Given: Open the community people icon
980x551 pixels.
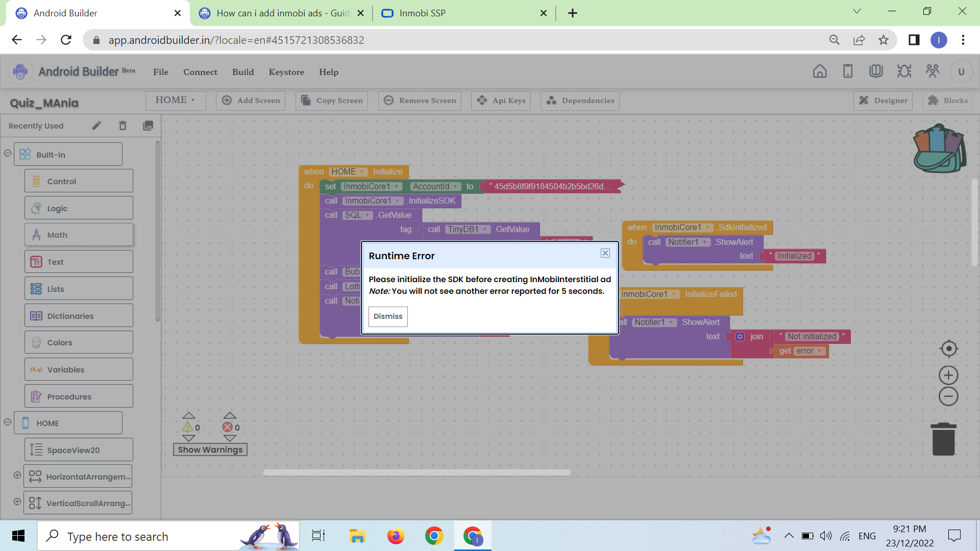Looking at the screenshot, I should [933, 71].
